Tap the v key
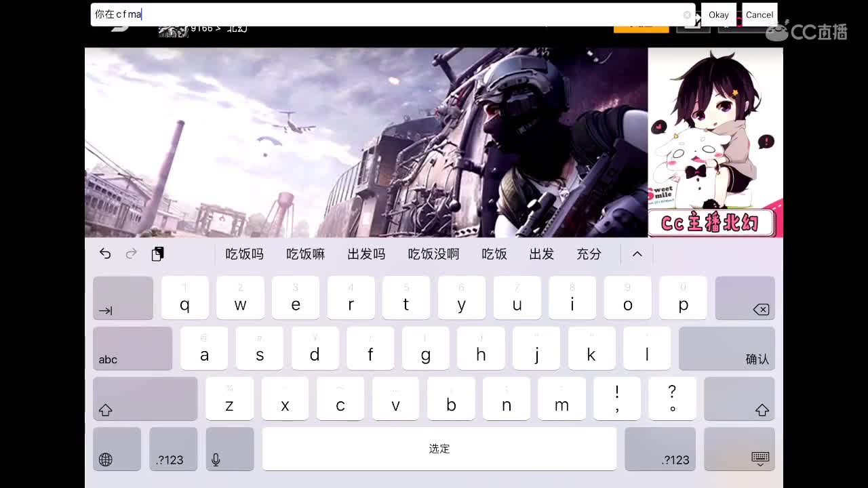 tap(395, 399)
